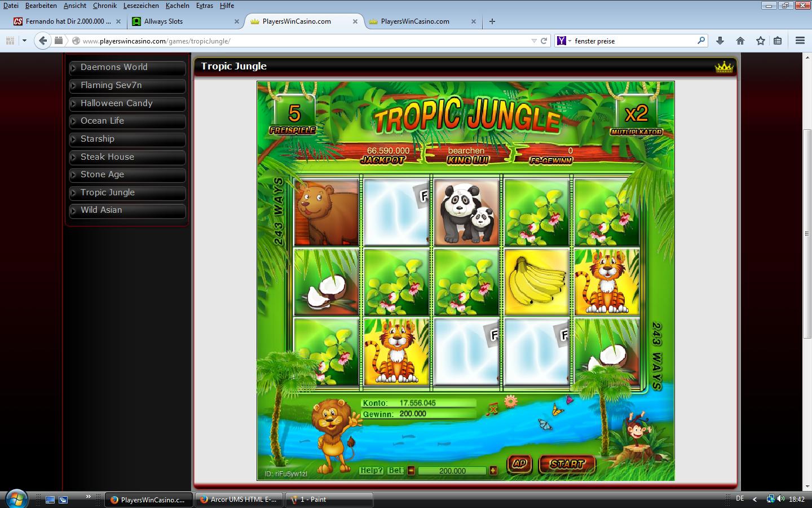
Task: Run the search with magnifier icon
Action: tap(701, 41)
